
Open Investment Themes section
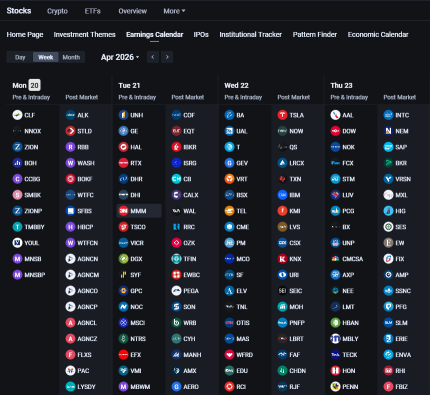[85, 35]
